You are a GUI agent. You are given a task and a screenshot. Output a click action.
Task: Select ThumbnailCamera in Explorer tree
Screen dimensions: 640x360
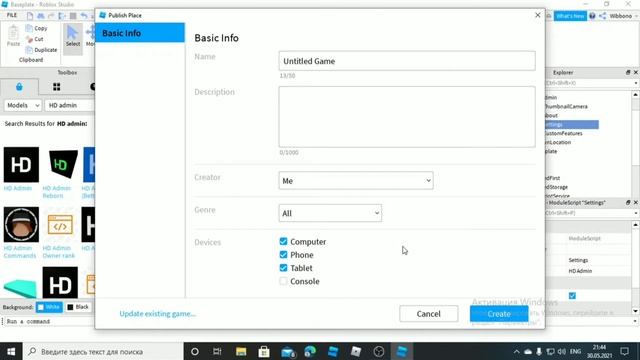pyautogui.click(x=567, y=107)
